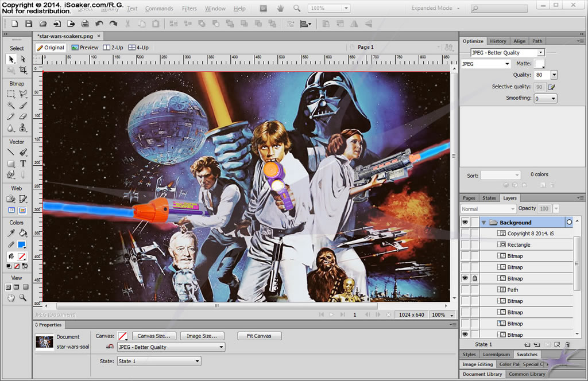
Task: Delete selection with Layers trash icon
Action: (567, 344)
